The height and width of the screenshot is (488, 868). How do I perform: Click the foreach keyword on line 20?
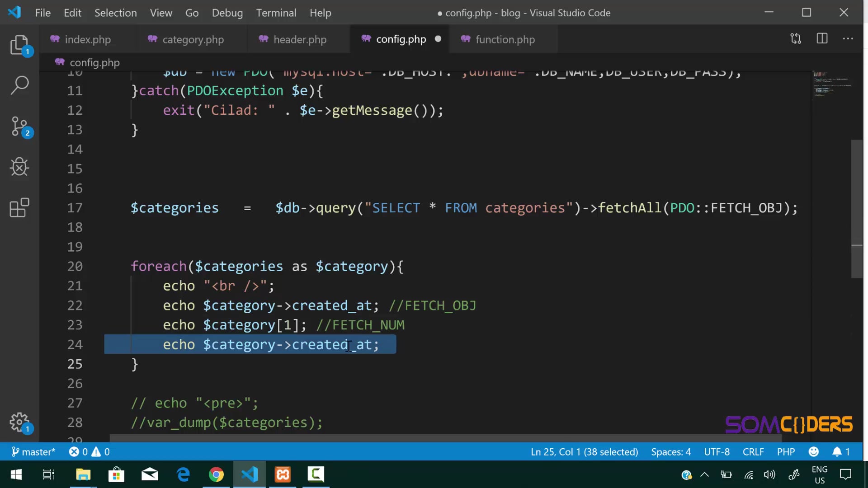(159, 266)
